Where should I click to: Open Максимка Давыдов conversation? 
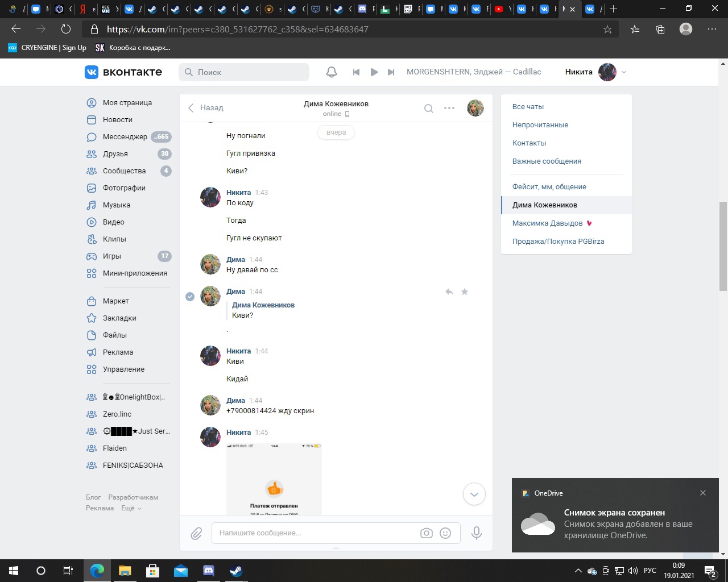(x=547, y=223)
